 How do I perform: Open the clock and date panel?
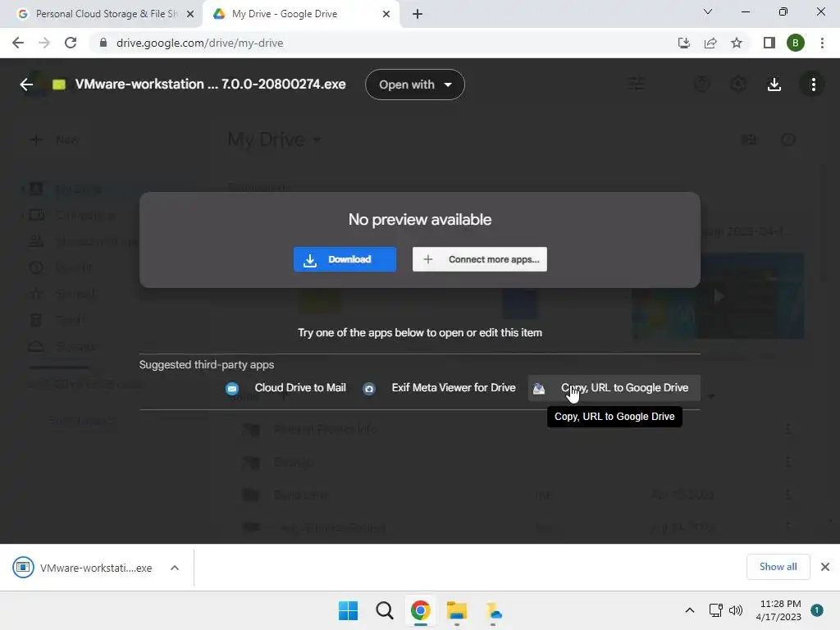(x=778, y=610)
